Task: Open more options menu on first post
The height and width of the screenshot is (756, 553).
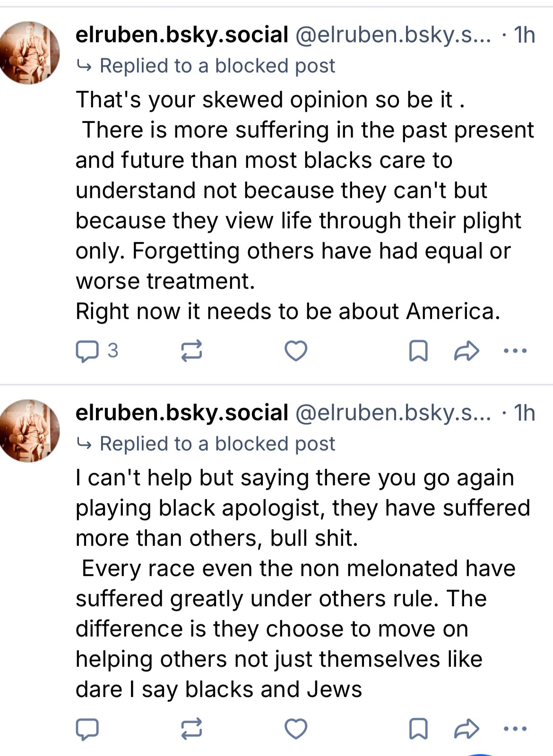Action: 515,351
